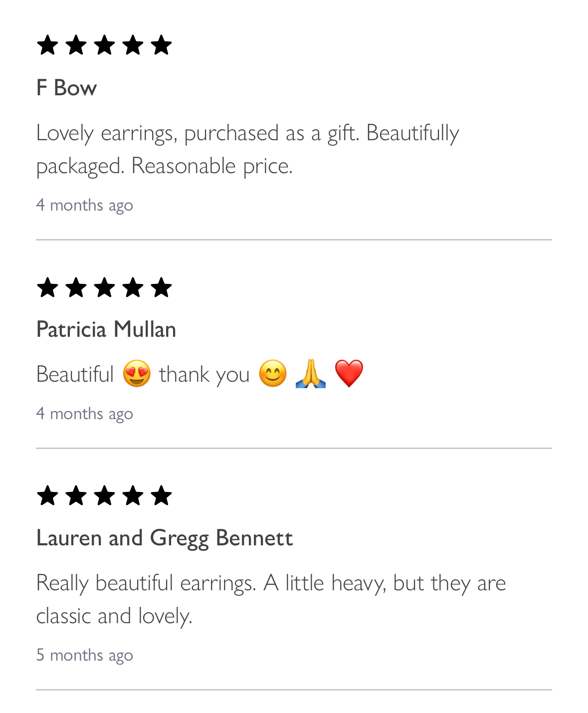Click the smiling face emoji after 'thank you'
The height and width of the screenshot is (713, 588).
(x=273, y=374)
